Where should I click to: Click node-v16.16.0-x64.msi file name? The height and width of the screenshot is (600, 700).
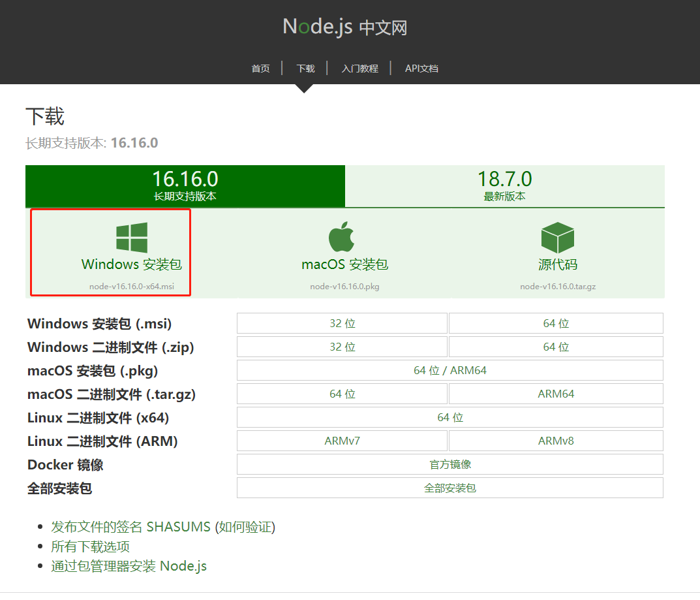click(132, 287)
